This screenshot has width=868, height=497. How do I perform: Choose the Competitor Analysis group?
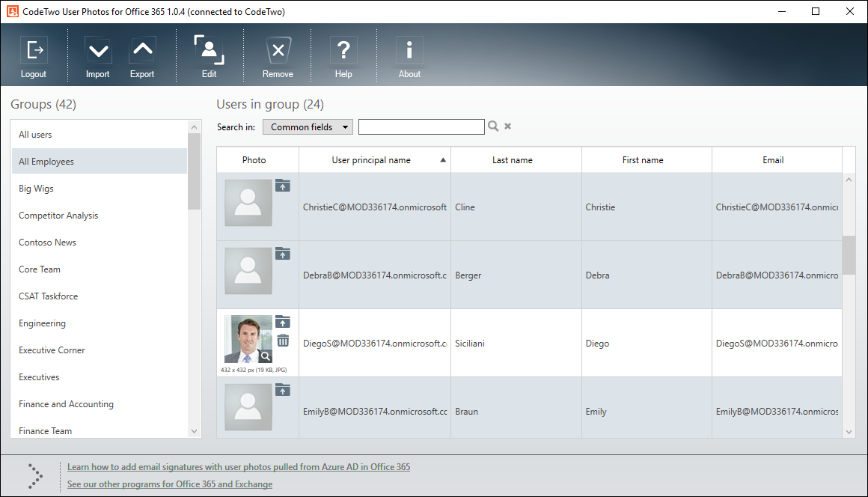click(x=100, y=216)
